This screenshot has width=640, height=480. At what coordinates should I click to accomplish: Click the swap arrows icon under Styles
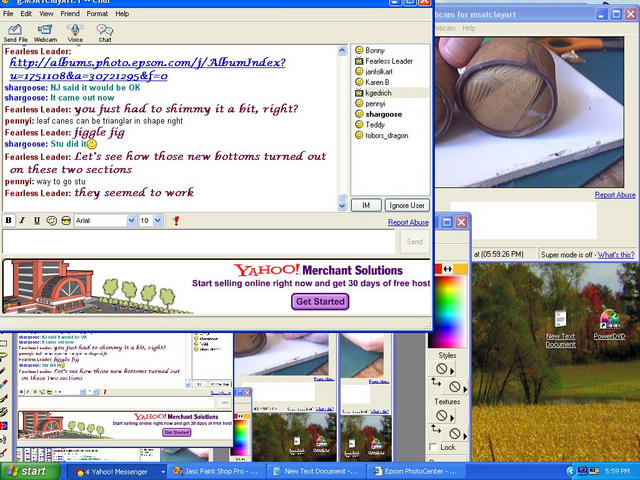pos(436,382)
